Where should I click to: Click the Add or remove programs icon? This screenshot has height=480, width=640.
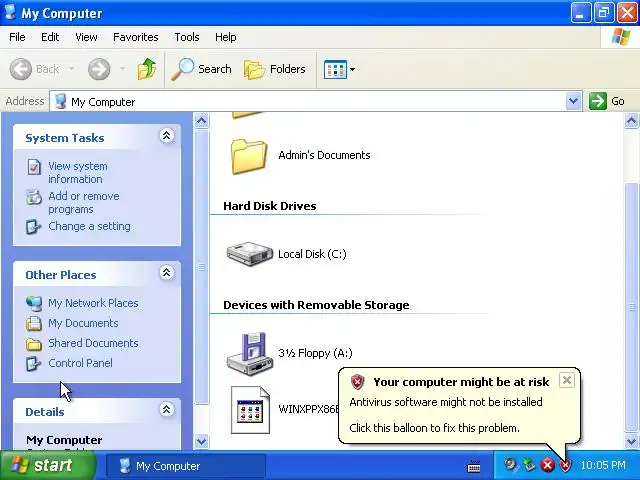click(x=34, y=197)
